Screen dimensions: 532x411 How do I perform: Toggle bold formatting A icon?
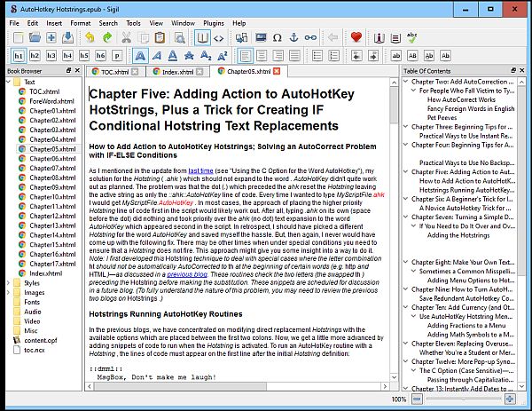[140, 56]
